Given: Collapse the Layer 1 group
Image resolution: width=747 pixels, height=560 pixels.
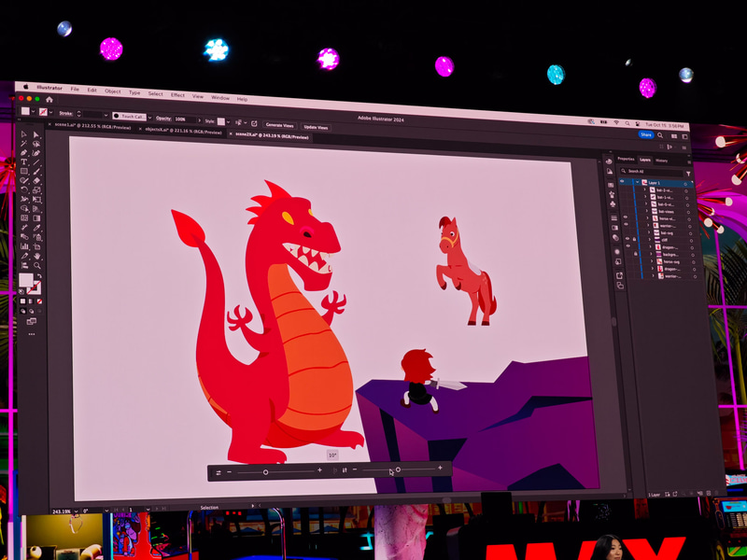Looking at the screenshot, I should tap(638, 182).
